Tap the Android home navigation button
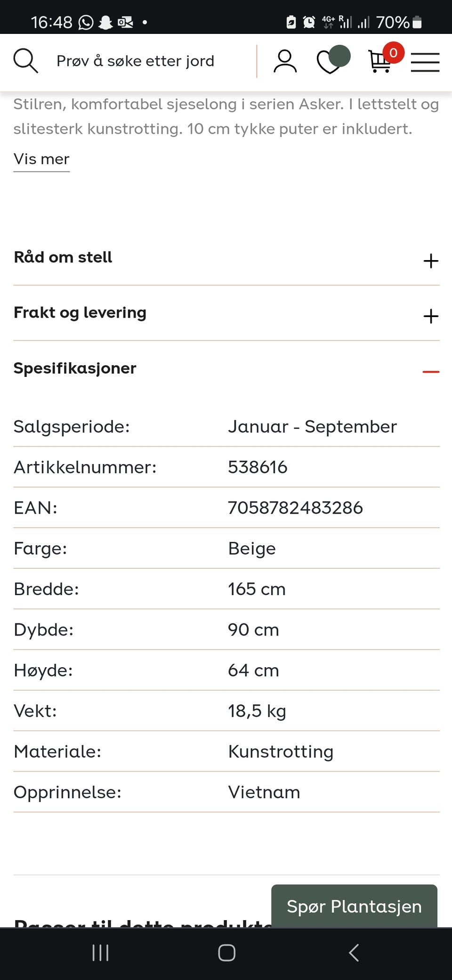Screen dimensions: 452x980 coord(226,953)
